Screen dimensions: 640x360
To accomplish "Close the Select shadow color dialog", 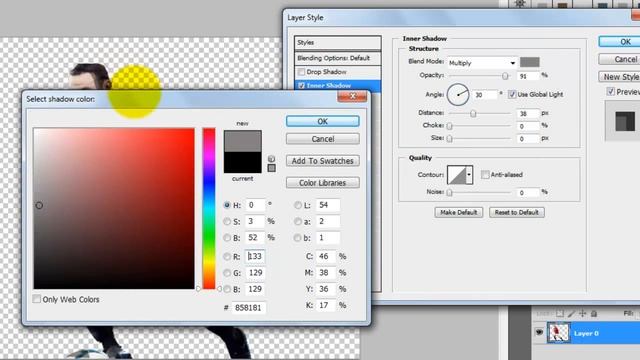I will [352, 96].
